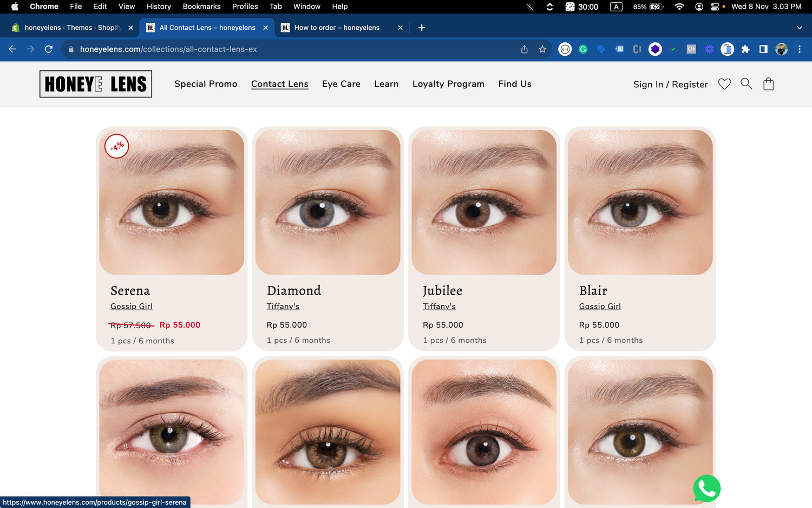This screenshot has width=812, height=508.
Task: Open the Bookmarks menu
Action: tap(201, 6)
